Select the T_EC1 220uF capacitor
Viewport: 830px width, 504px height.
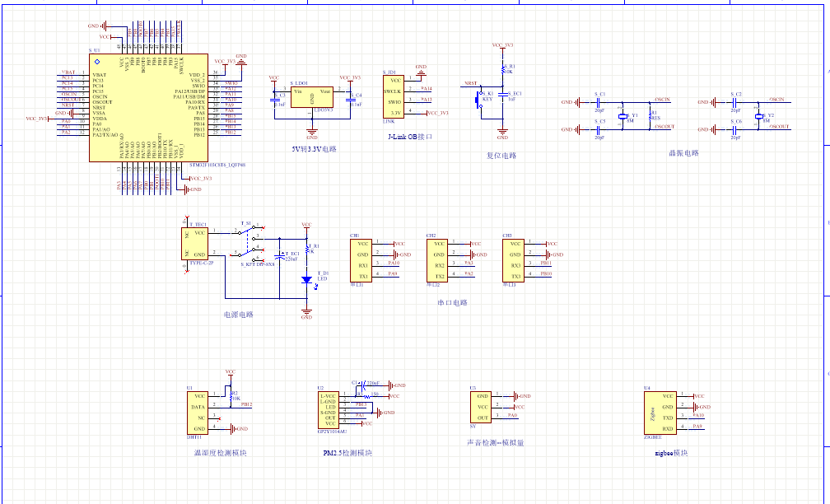282,257
